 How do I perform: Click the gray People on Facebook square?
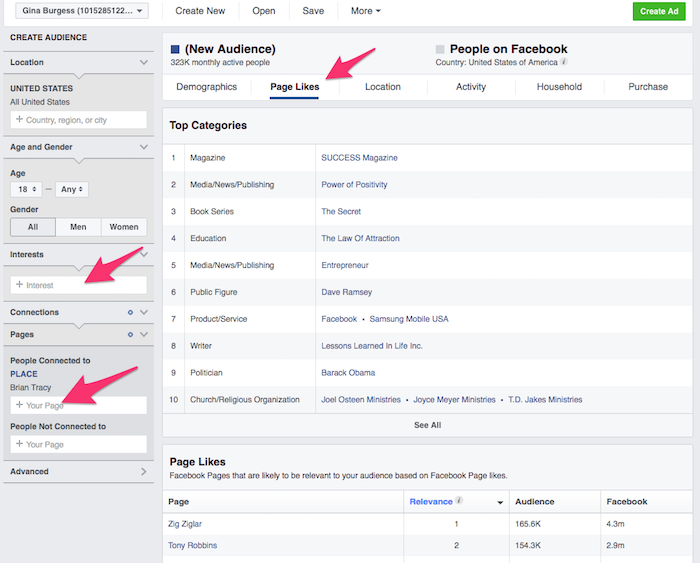440,49
